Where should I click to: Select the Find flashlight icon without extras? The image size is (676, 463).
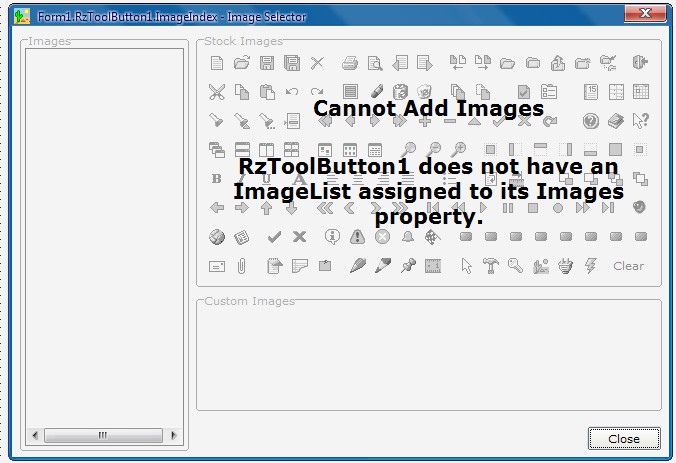point(216,121)
